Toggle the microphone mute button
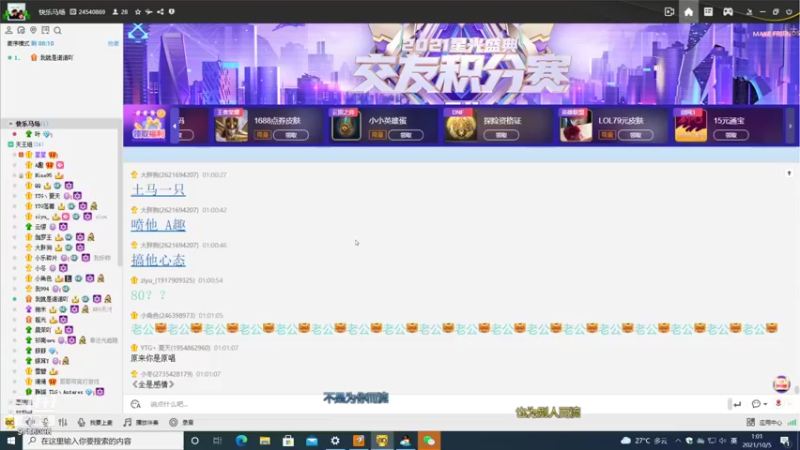The image size is (800, 450). (x=46, y=422)
